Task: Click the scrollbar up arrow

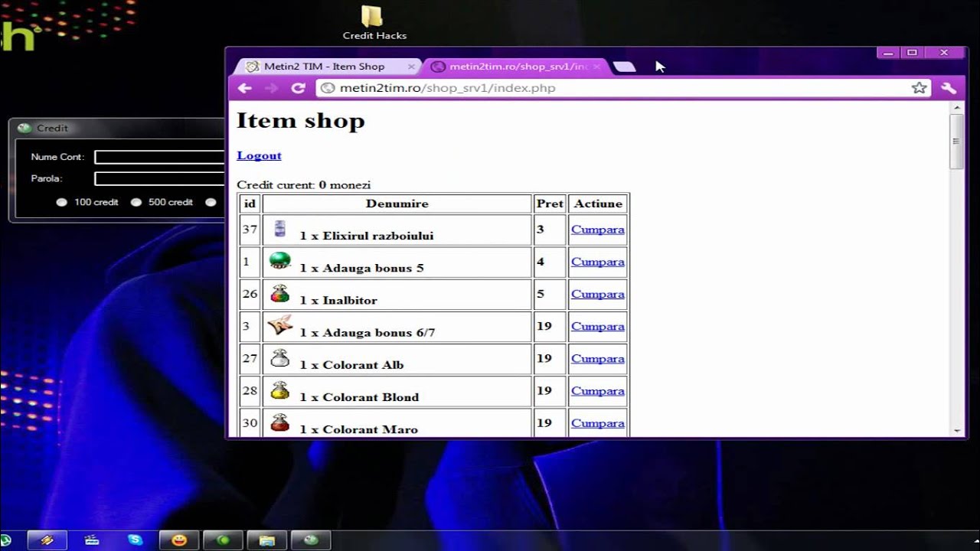Action: tap(956, 108)
